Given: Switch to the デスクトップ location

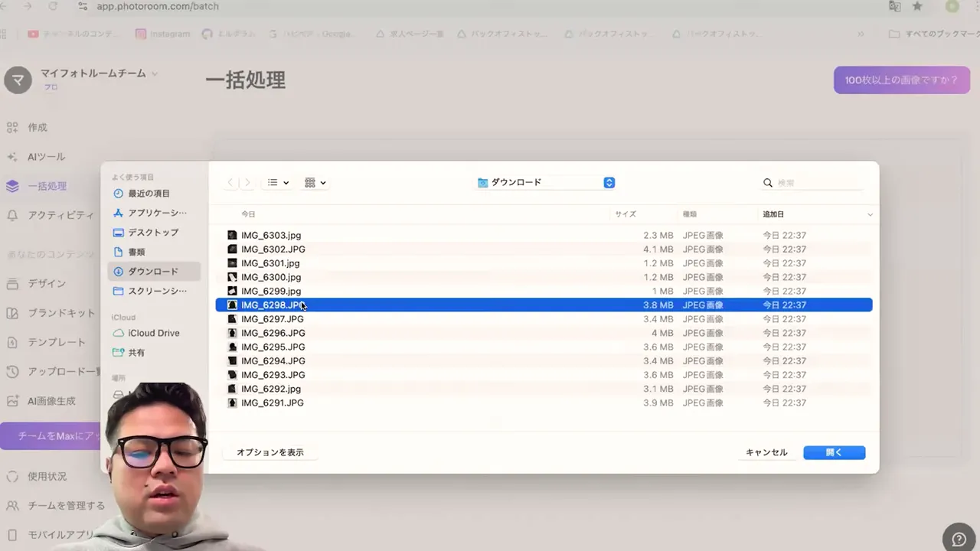Looking at the screenshot, I should click(x=152, y=232).
